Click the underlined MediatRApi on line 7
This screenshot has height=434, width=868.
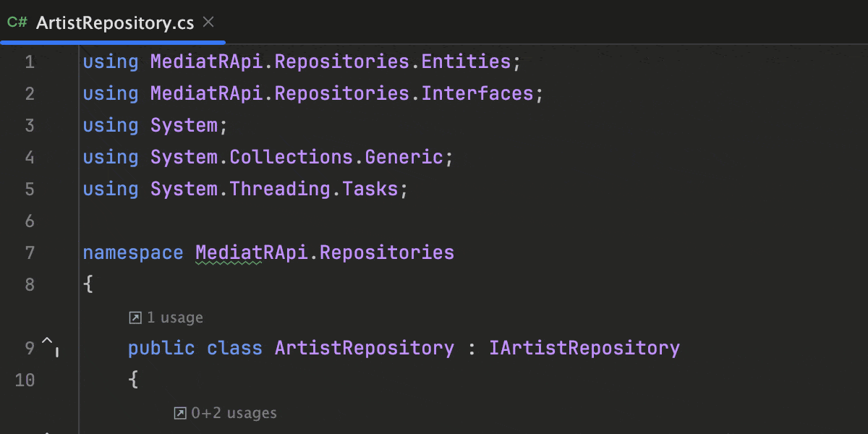pyautogui.click(x=229, y=252)
